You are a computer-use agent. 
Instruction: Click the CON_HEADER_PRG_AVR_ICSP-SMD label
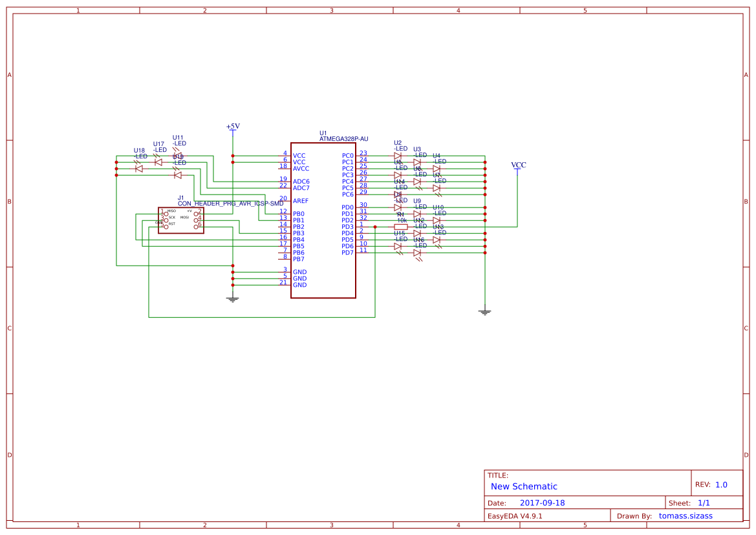(x=231, y=204)
